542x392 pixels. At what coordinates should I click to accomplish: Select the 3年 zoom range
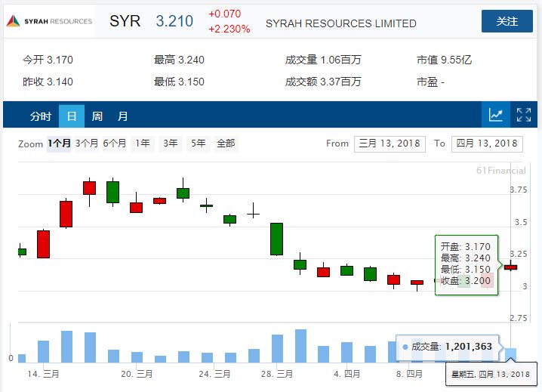pyautogui.click(x=171, y=144)
